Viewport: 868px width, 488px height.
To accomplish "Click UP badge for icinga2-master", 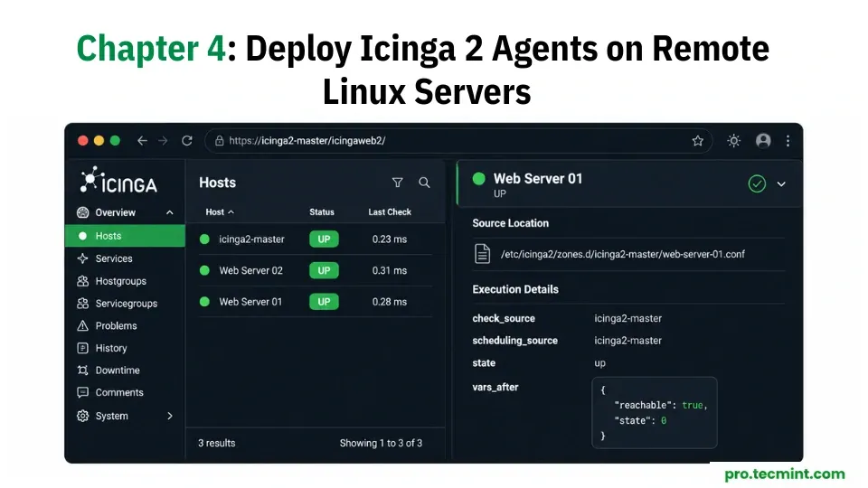I will coord(324,239).
